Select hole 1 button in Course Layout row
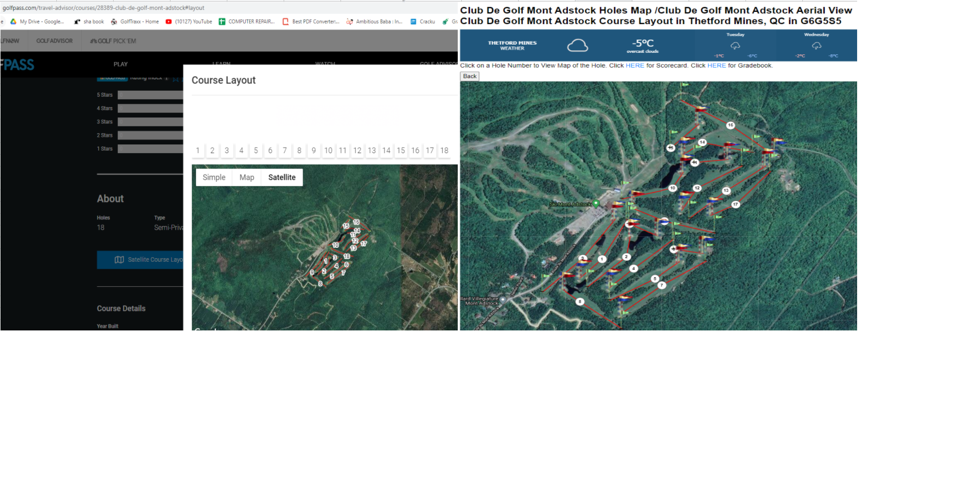This screenshot has width=980, height=479. point(198,151)
